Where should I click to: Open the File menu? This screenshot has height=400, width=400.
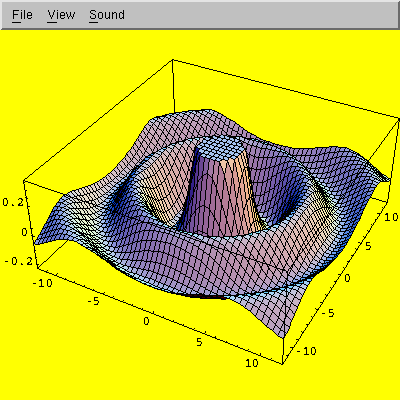[22, 15]
